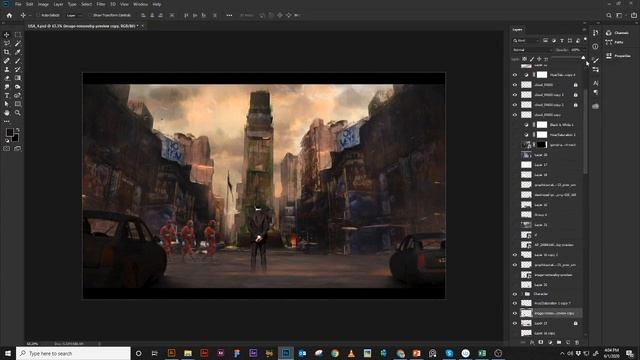The image size is (640, 360).
Task: Hide the cloud_00000 copy 2 layer
Action: tap(515, 105)
